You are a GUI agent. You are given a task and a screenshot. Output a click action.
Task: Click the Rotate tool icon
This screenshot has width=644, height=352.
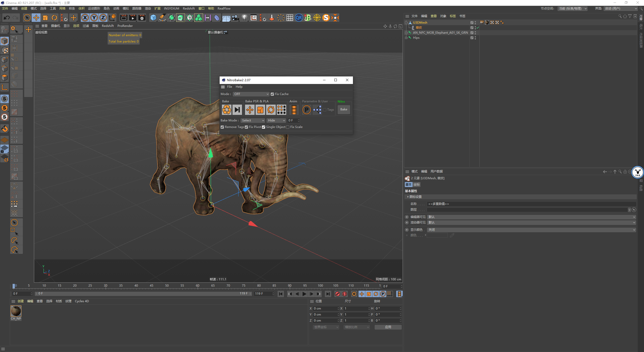click(54, 18)
